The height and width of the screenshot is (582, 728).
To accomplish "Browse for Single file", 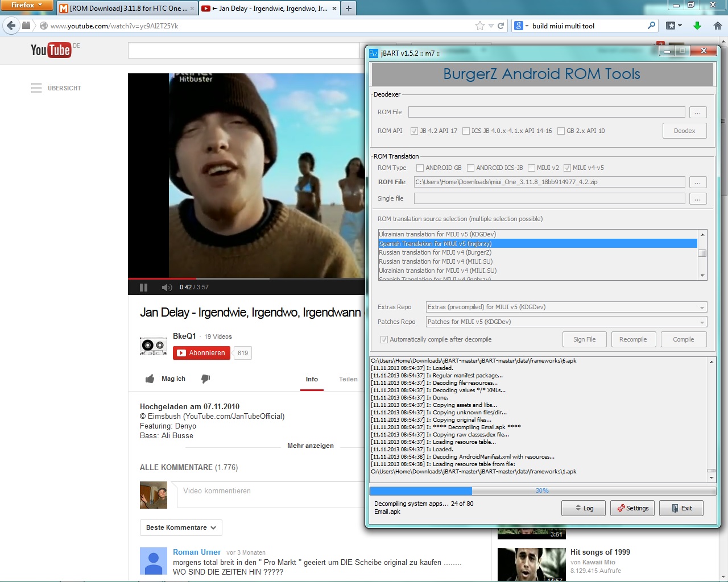I will [698, 199].
